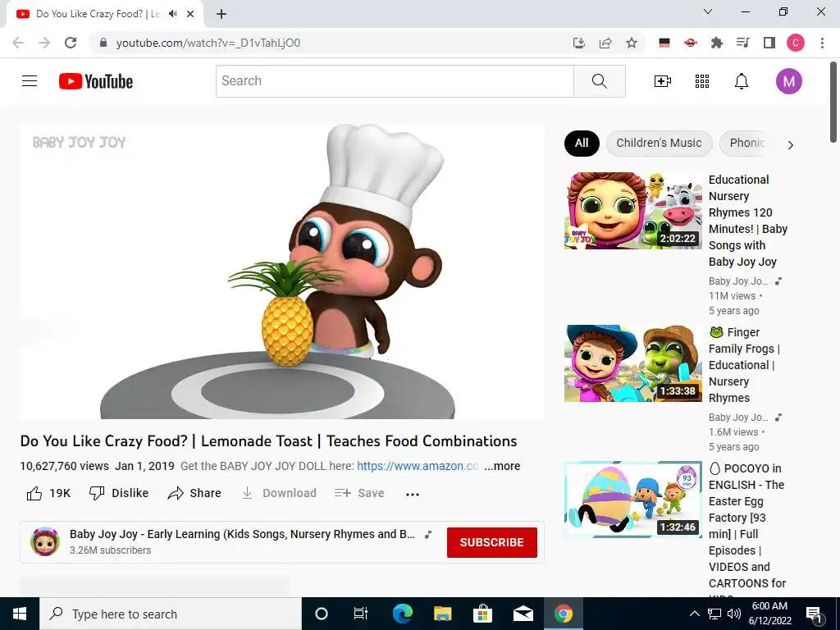Click the install app icon in address bar
The height and width of the screenshot is (630, 840).
578,43
